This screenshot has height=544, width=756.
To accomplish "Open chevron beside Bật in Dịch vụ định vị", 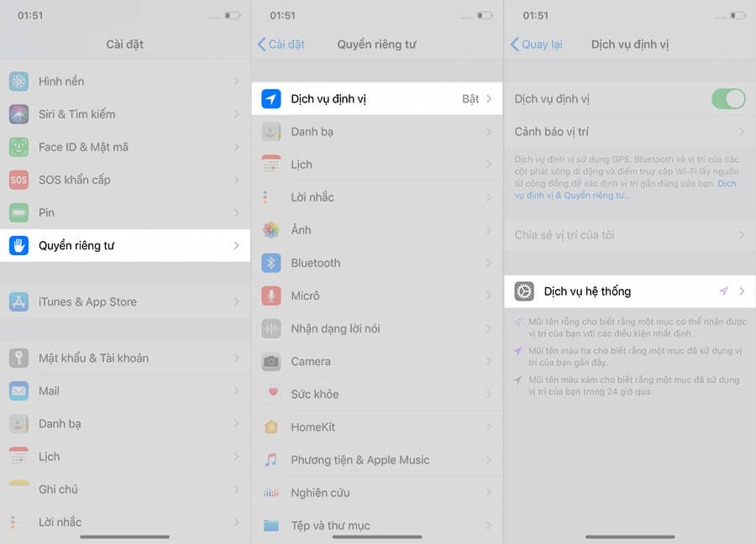I will (x=489, y=99).
